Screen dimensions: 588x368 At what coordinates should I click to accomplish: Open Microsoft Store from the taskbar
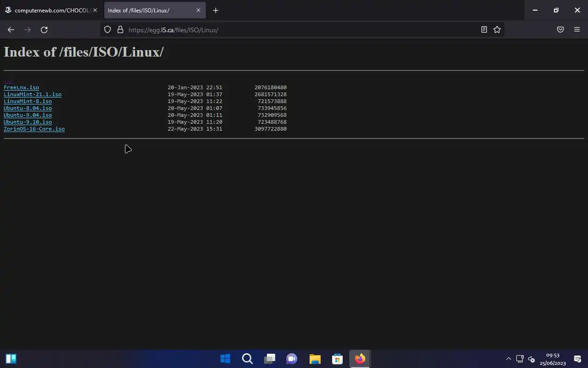(337, 359)
